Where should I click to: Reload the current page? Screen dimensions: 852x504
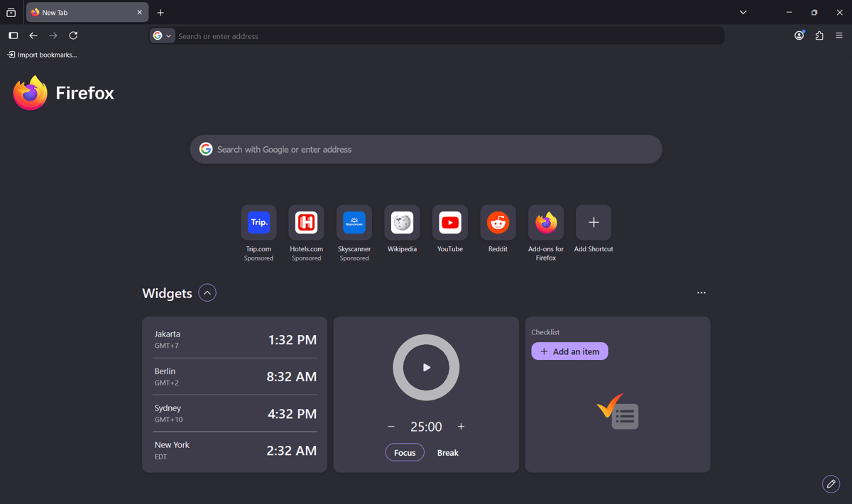tap(73, 35)
